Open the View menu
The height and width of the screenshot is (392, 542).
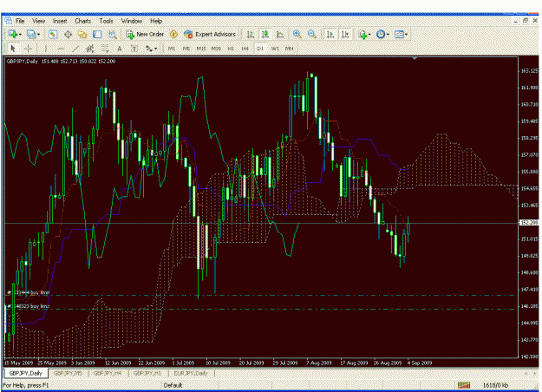pyautogui.click(x=39, y=21)
